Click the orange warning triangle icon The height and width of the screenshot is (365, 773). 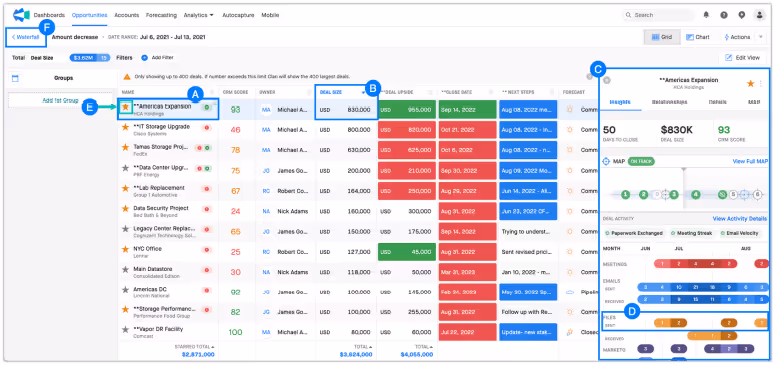(x=127, y=76)
